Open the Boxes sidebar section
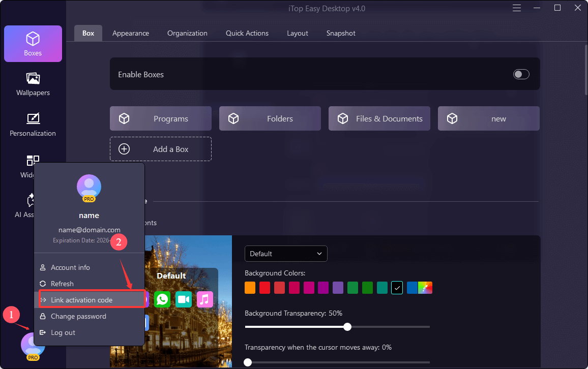588x369 pixels. point(33,44)
